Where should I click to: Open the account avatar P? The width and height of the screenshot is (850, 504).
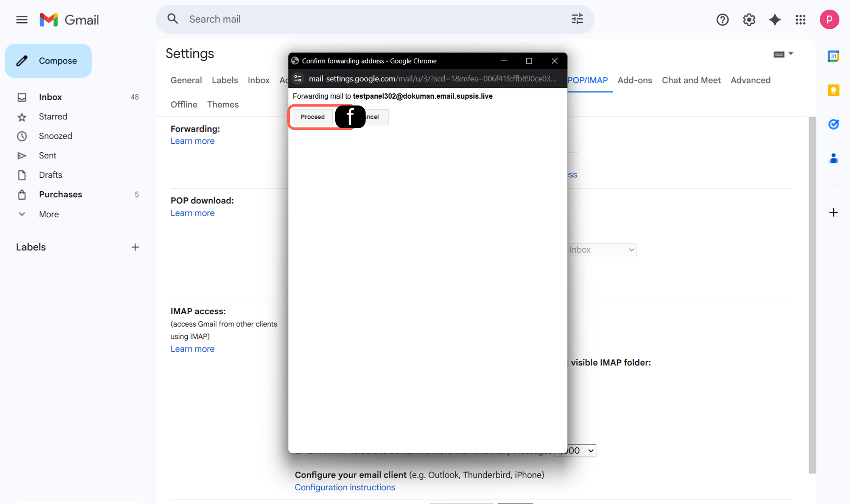click(x=829, y=20)
